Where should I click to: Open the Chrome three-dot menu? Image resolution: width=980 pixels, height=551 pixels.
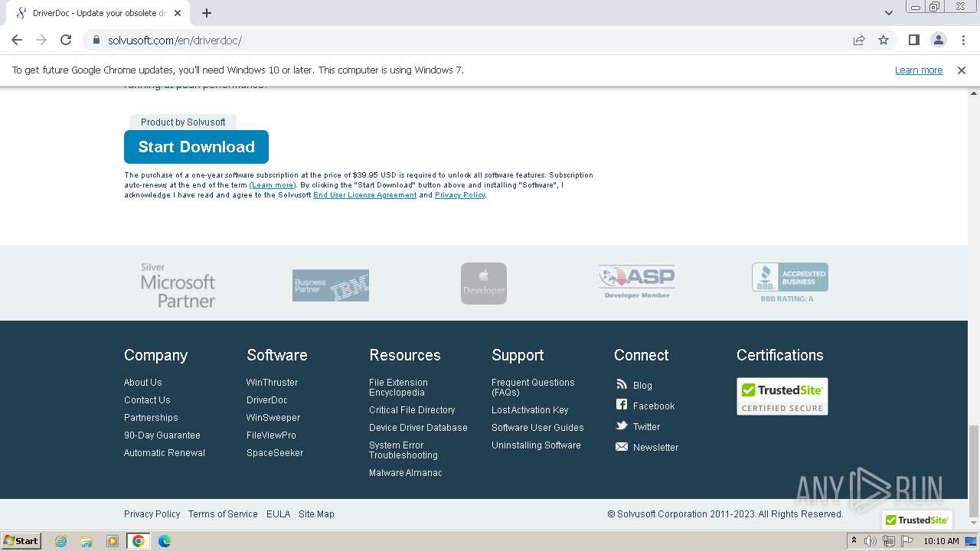[x=963, y=40]
